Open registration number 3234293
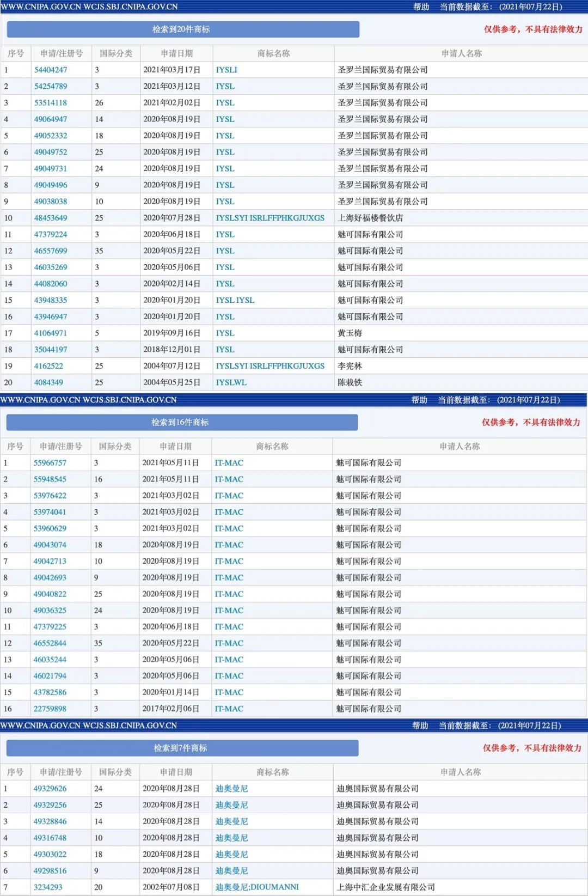 point(48,887)
